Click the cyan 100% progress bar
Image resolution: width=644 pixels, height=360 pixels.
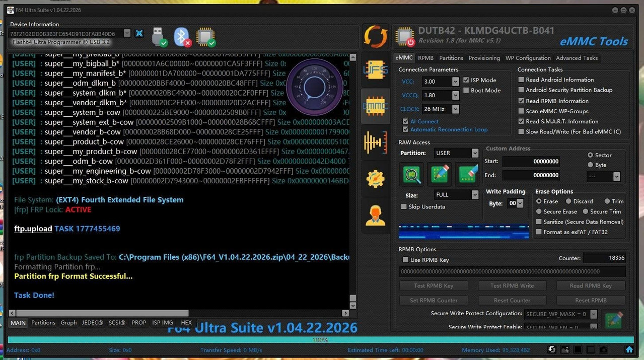[x=321, y=340]
